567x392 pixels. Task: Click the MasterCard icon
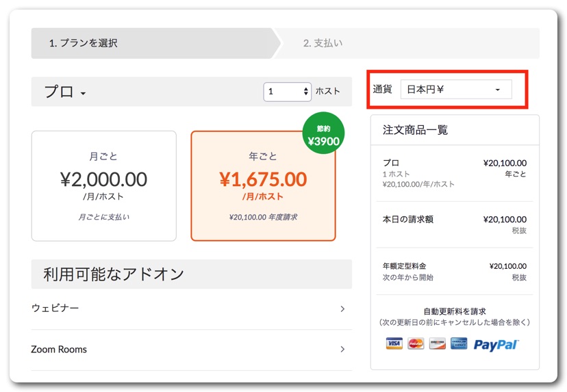(416, 343)
